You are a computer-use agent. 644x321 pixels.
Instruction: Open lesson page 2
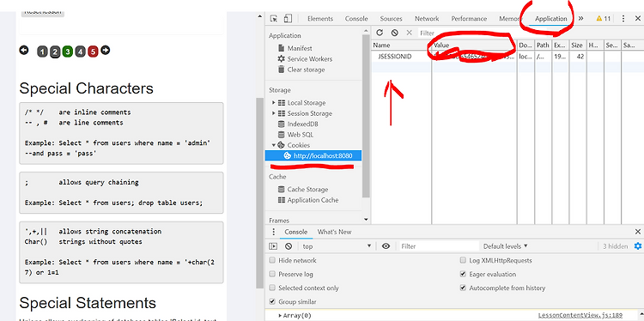pos(55,51)
